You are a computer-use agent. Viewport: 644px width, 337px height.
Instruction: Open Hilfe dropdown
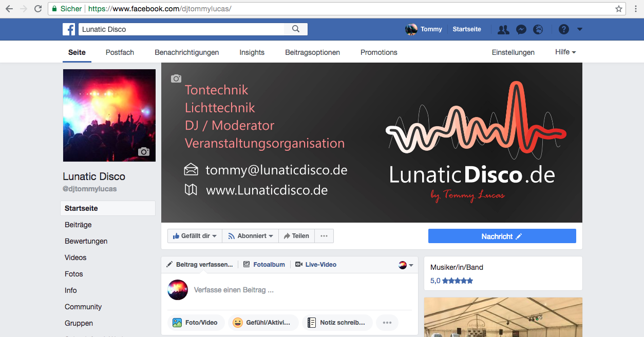point(565,52)
